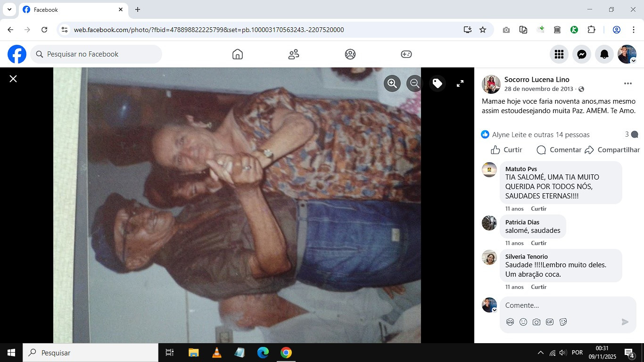This screenshot has height=362, width=644.
Task: Enter fullscreen photo view
Action: tap(460, 83)
